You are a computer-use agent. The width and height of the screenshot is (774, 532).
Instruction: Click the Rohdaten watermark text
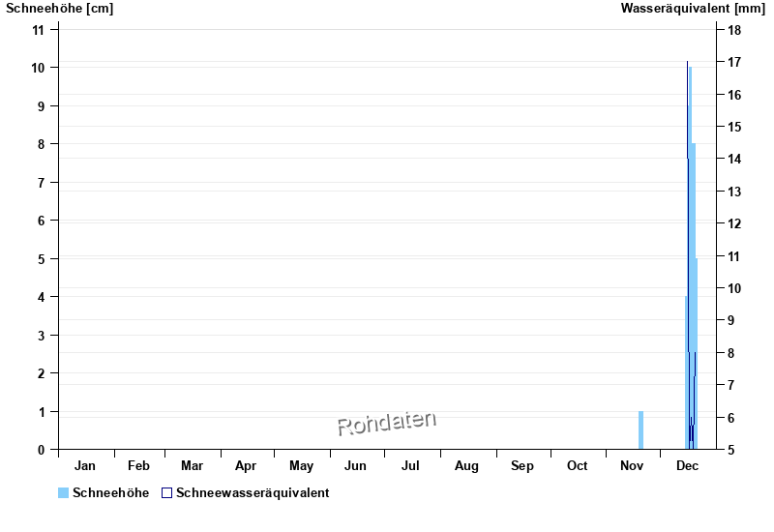[386, 422]
